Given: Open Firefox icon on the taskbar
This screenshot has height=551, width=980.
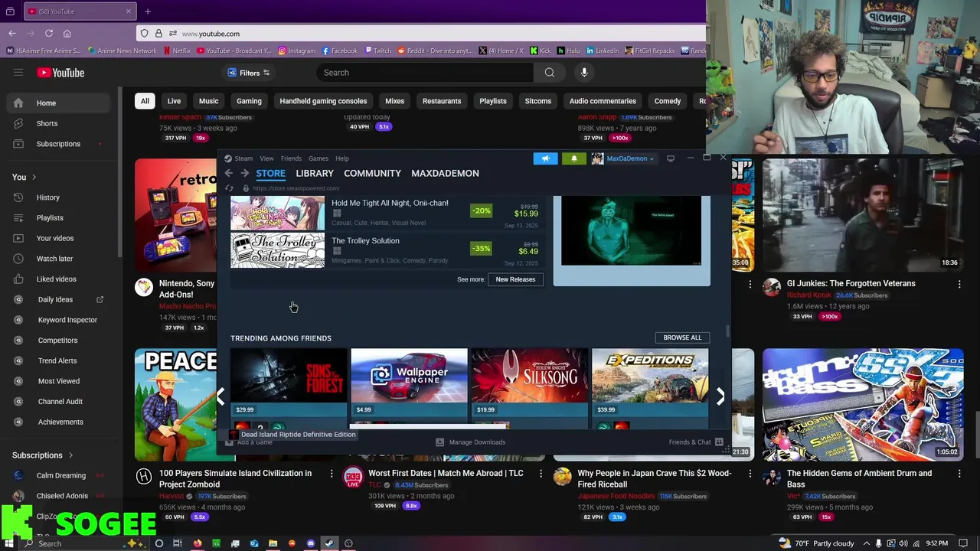Looking at the screenshot, I should point(198,543).
